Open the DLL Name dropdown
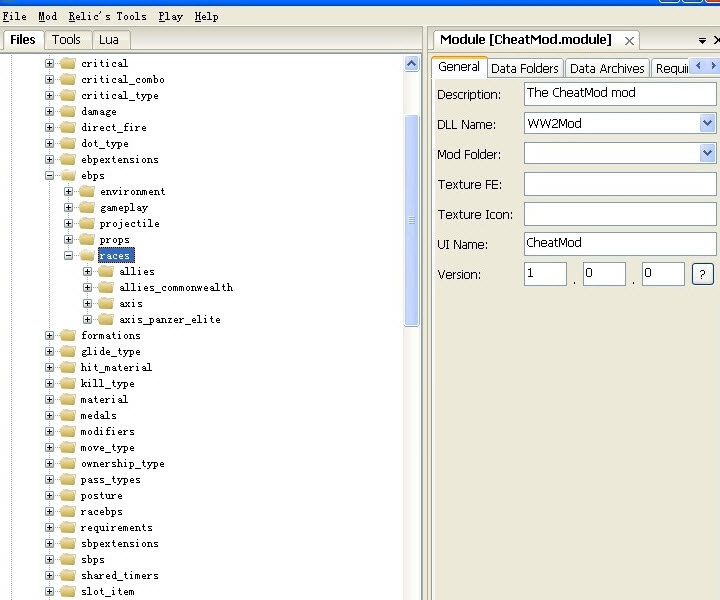 pyautogui.click(x=707, y=123)
